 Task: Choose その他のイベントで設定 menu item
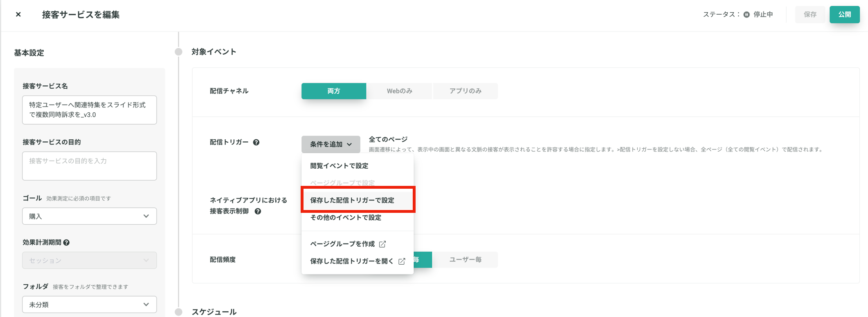pyautogui.click(x=357, y=217)
